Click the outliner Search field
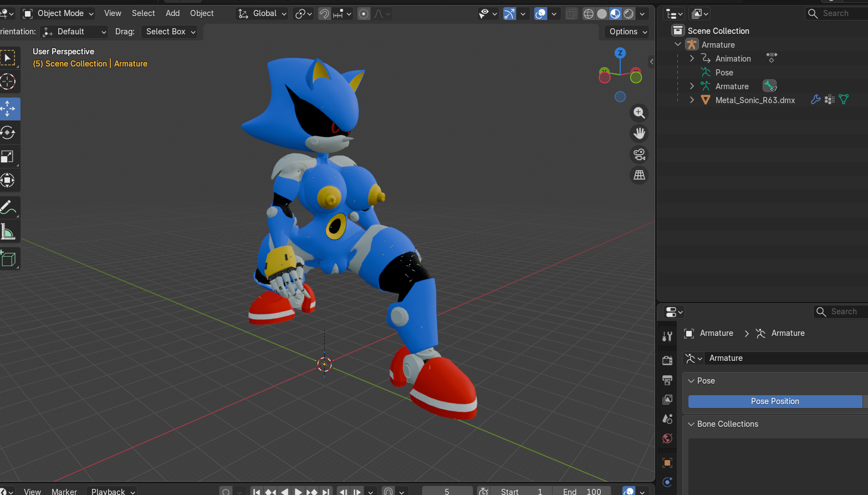Image resolution: width=868 pixels, height=495 pixels. pos(836,13)
